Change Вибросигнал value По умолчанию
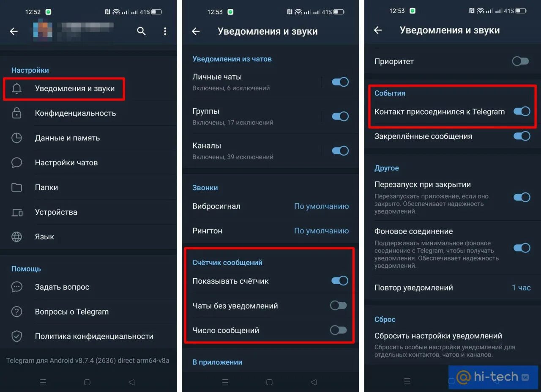Screen dimensions: 541x392 (322, 206)
